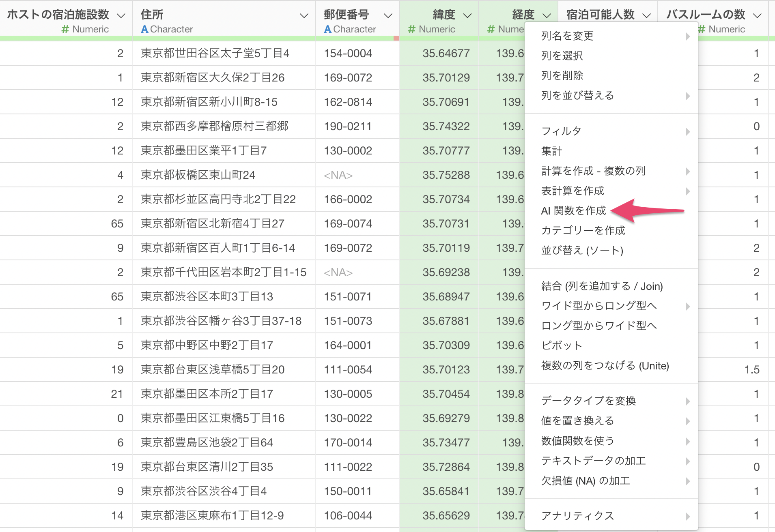
Task: Click the ホストの宿泊施設数 column dropdown chevron
Action: click(x=121, y=16)
